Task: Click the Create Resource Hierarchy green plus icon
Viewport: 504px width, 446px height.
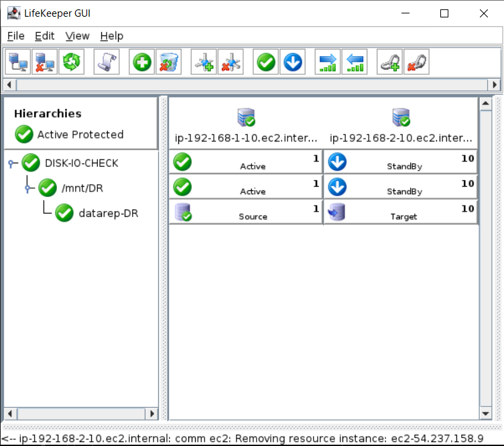Action: point(142,62)
